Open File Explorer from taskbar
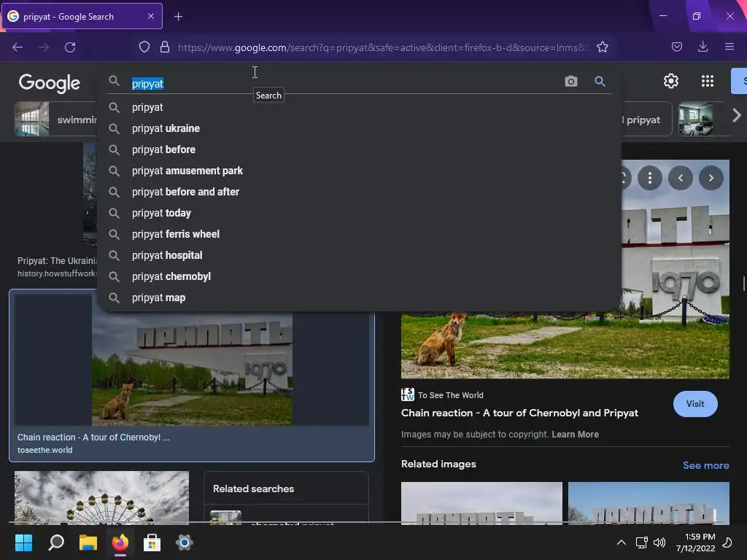The width and height of the screenshot is (747, 560). tap(88, 542)
